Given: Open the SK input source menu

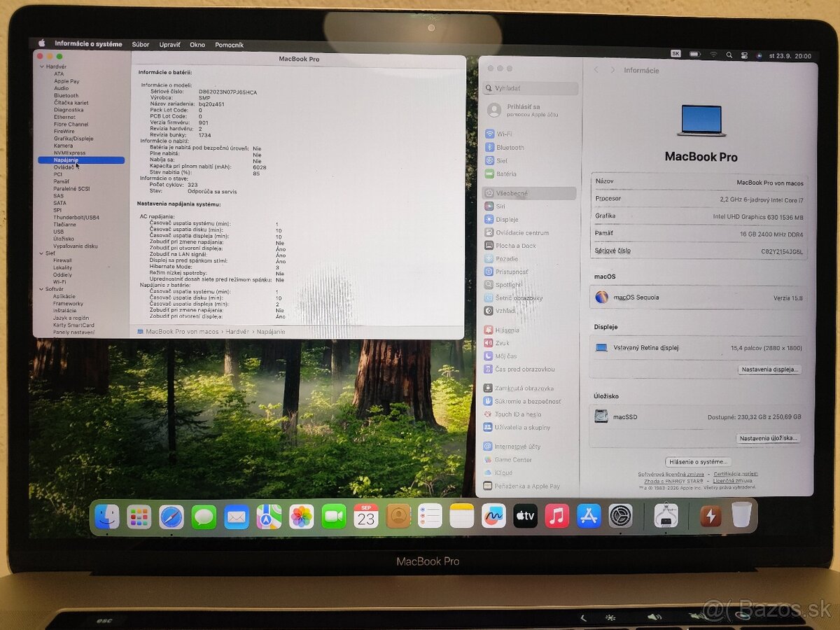Looking at the screenshot, I should (675, 53).
